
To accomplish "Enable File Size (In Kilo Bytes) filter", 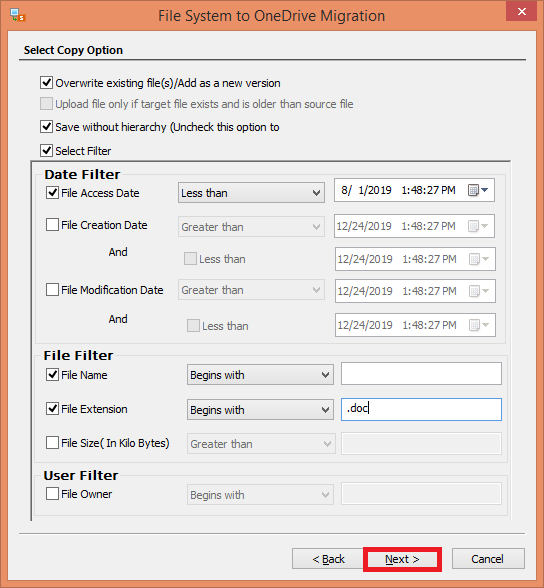I will tap(52, 442).
